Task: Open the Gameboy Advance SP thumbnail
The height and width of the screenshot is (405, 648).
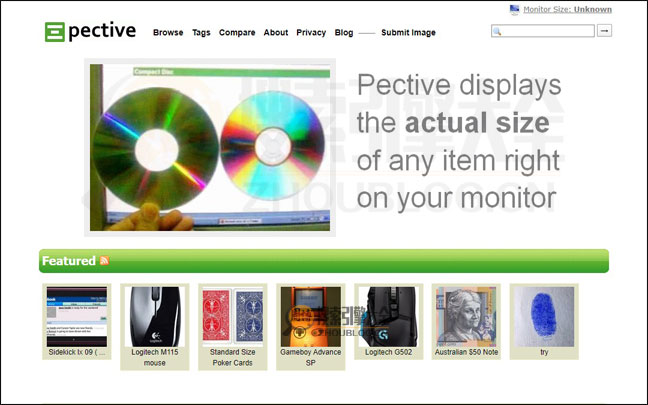Action: coord(311,317)
